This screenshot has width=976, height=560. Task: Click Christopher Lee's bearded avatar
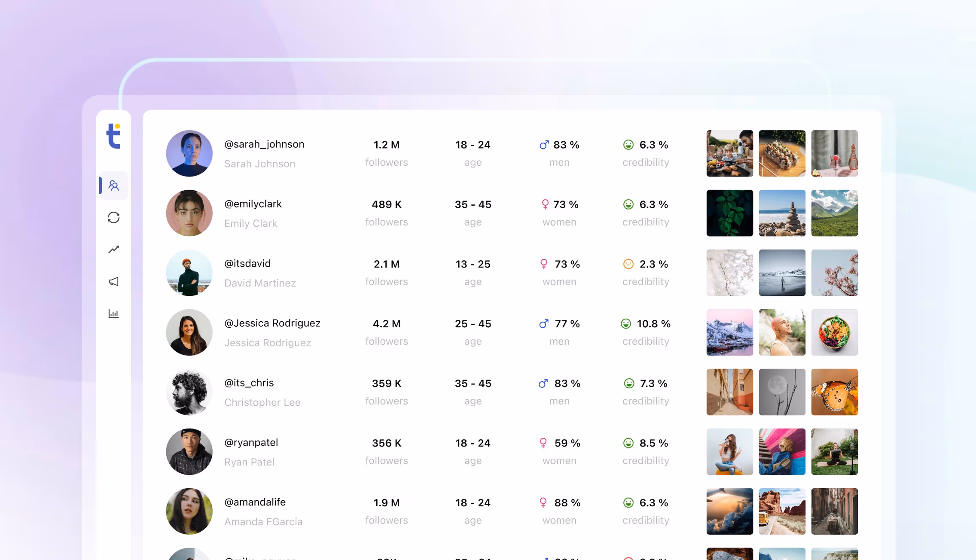tap(189, 392)
